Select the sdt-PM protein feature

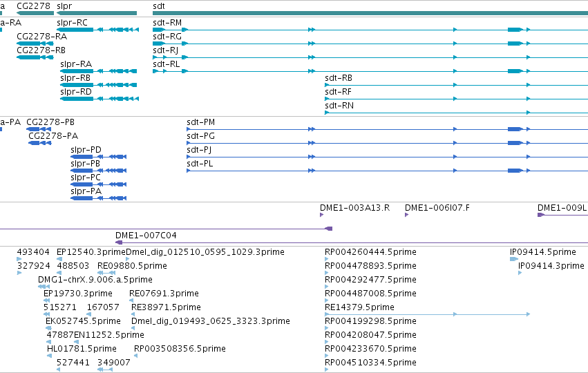pos(388,129)
